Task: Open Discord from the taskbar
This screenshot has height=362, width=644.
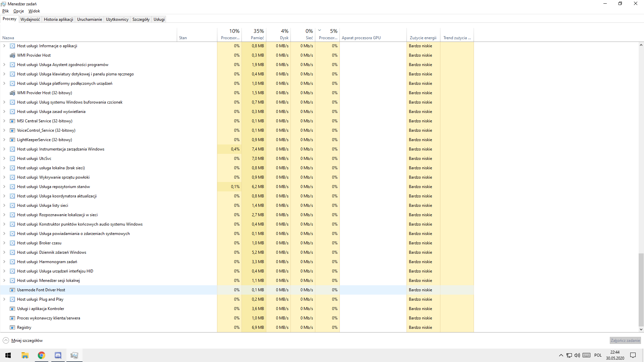Action: point(58,355)
